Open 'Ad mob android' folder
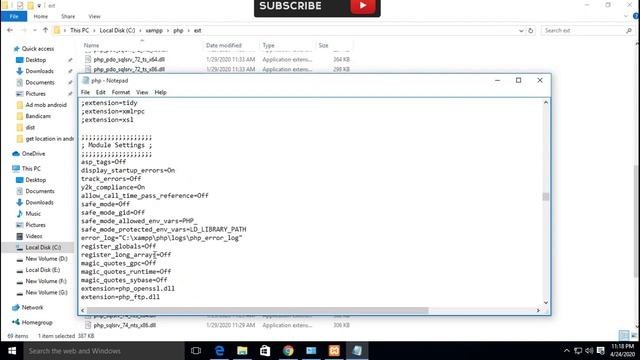This screenshot has width=640, height=360. 46,105
